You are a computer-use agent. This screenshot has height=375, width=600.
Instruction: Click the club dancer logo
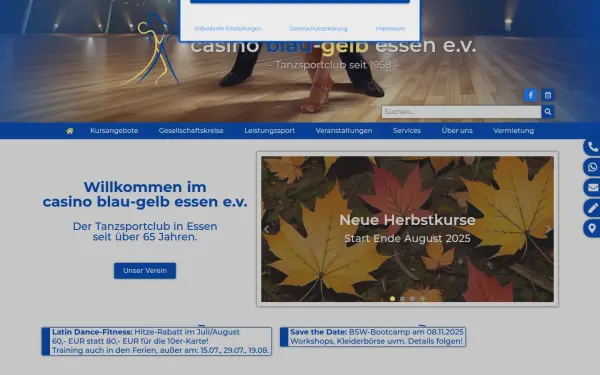point(150,49)
